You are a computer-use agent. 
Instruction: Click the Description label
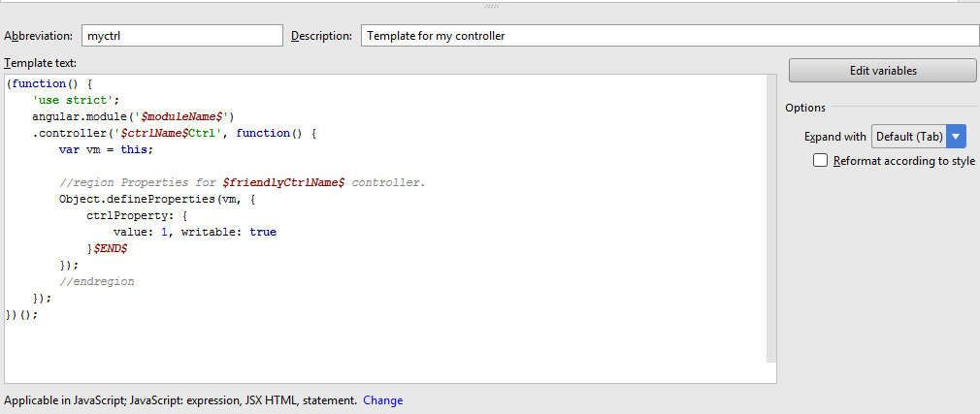click(321, 36)
